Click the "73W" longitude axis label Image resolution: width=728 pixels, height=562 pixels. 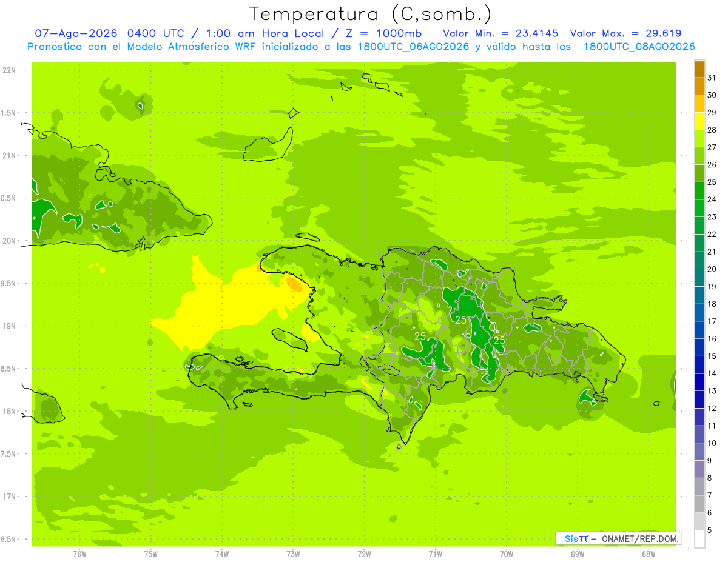293,554
